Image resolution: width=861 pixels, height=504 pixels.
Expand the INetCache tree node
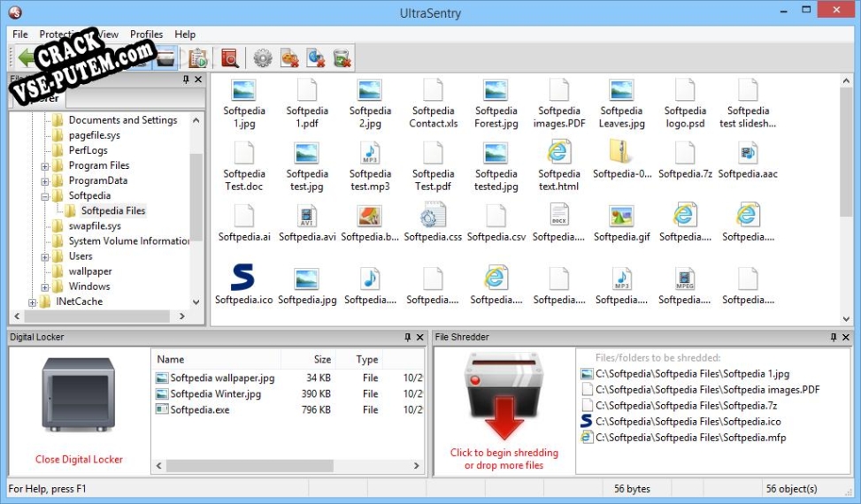pos(33,302)
